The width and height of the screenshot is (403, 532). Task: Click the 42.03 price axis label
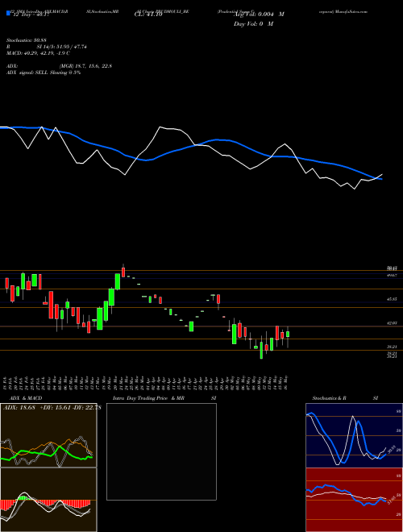point(393,323)
